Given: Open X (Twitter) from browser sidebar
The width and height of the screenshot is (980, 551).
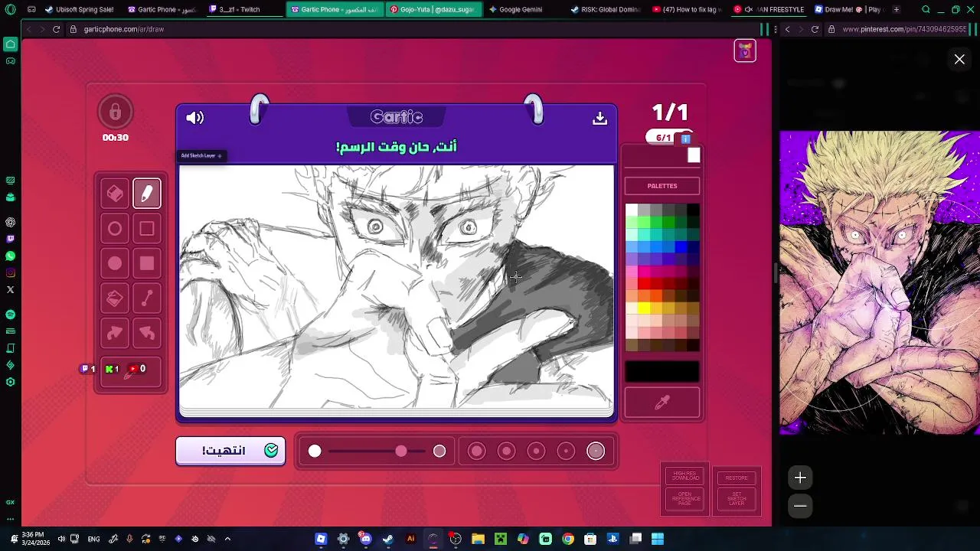Looking at the screenshot, I should click(10, 289).
